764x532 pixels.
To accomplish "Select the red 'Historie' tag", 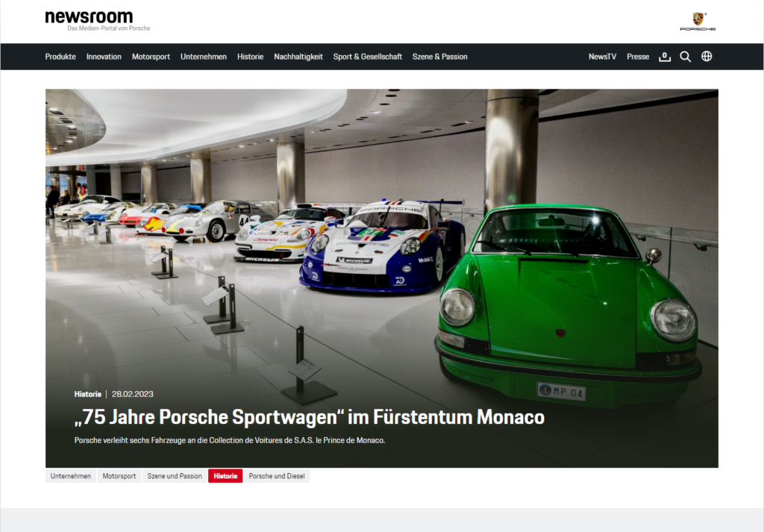I will click(225, 475).
